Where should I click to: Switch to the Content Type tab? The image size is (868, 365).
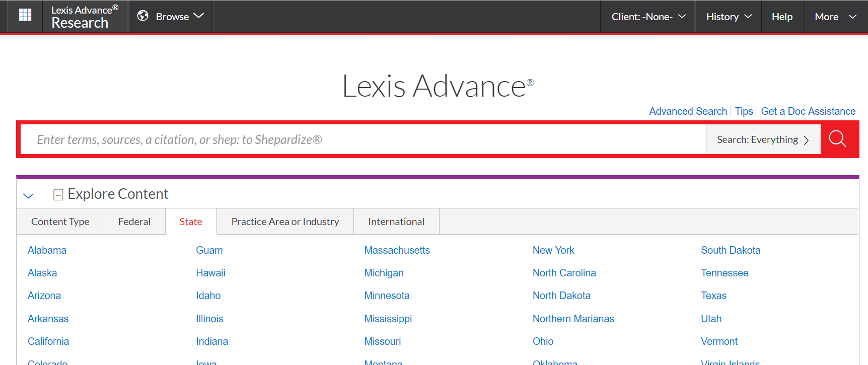point(60,222)
